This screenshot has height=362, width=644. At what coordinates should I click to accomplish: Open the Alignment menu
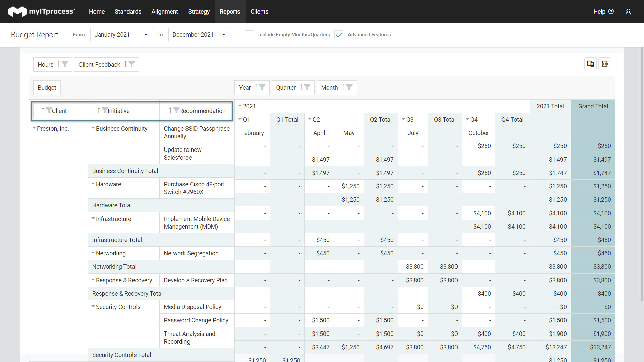[164, 12]
